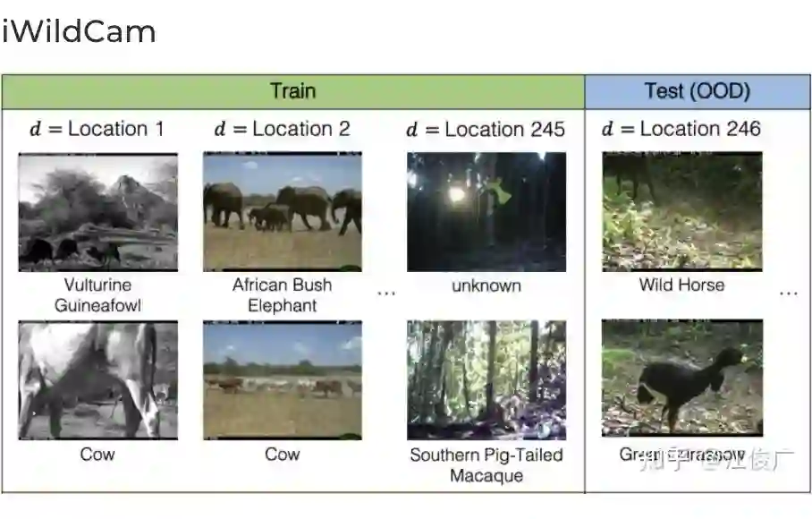Select the green Train header

[293, 91]
